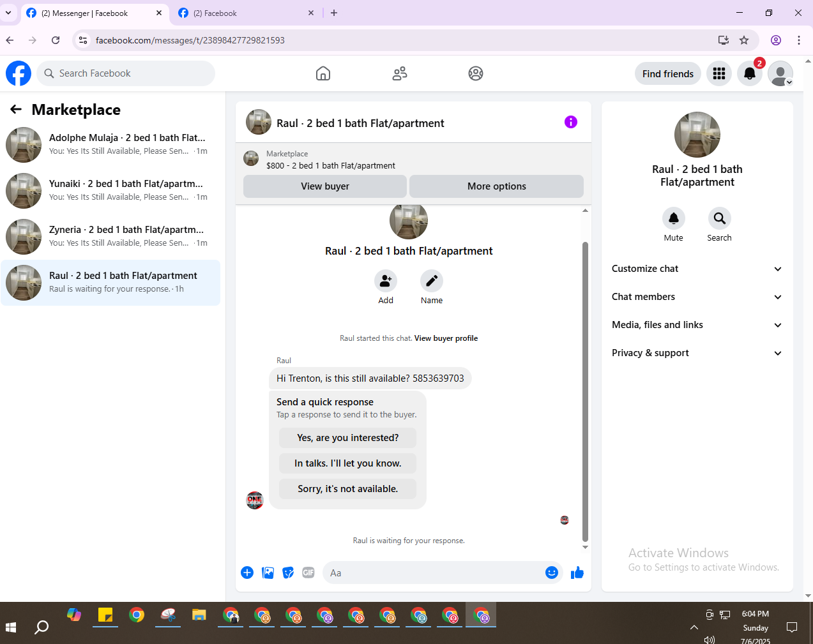The image size is (813, 644).
Task: Choose a GIF icon
Action: tap(308, 573)
